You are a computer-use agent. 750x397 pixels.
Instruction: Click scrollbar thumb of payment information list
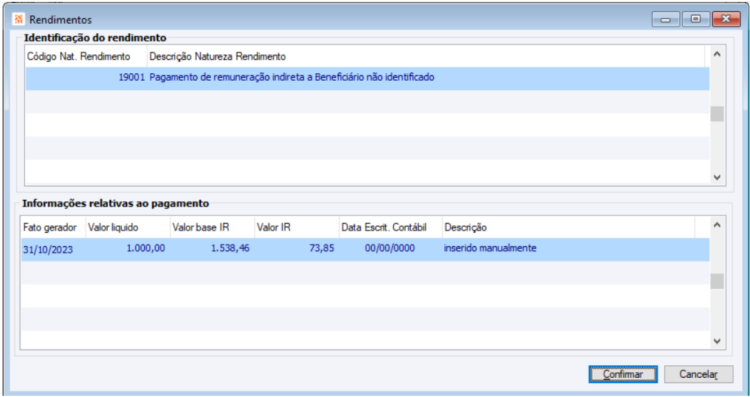(x=717, y=281)
